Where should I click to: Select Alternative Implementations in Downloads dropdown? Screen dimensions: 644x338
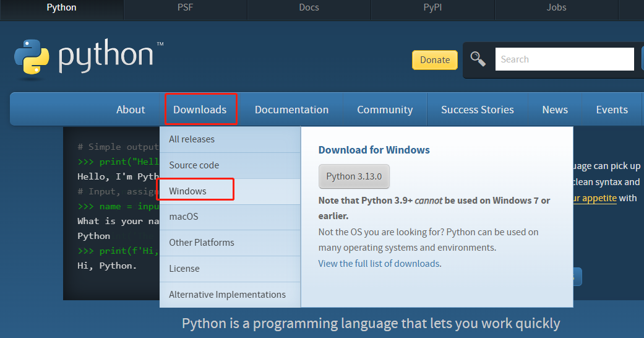point(230,295)
